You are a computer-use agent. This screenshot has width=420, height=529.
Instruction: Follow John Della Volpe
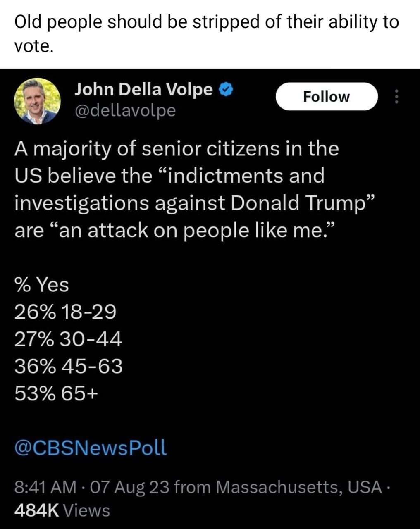point(327,96)
